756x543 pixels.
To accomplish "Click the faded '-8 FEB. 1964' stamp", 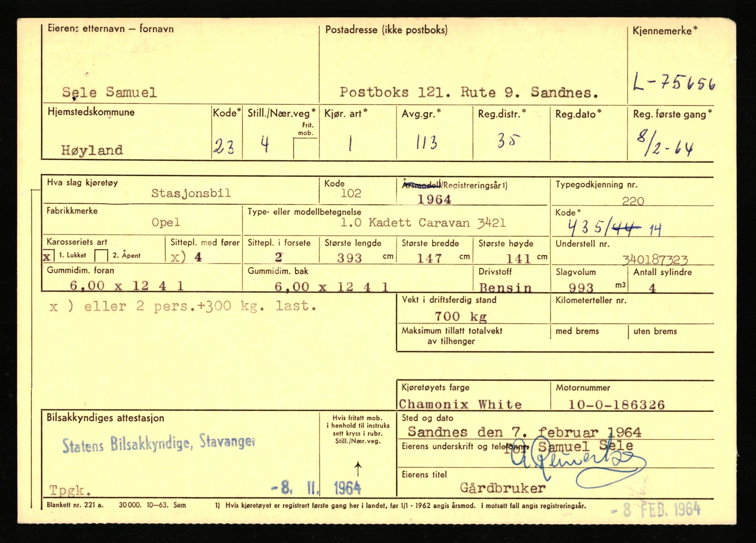I will tap(656, 510).
